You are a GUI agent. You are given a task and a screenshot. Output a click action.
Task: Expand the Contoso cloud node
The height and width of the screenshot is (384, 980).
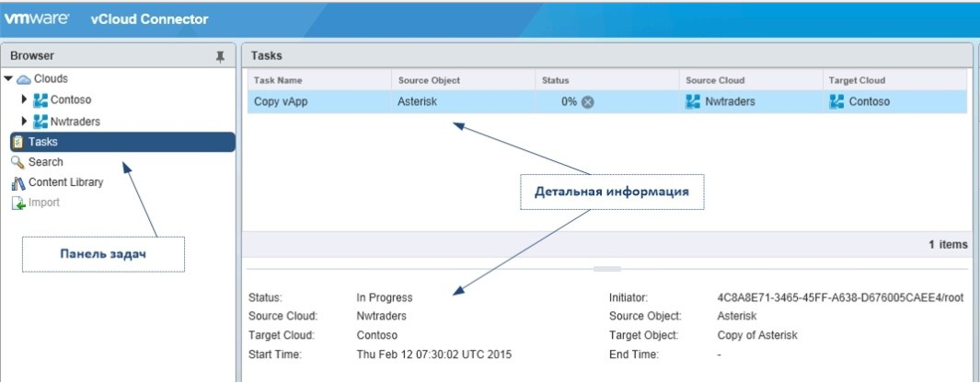coord(24,99)
